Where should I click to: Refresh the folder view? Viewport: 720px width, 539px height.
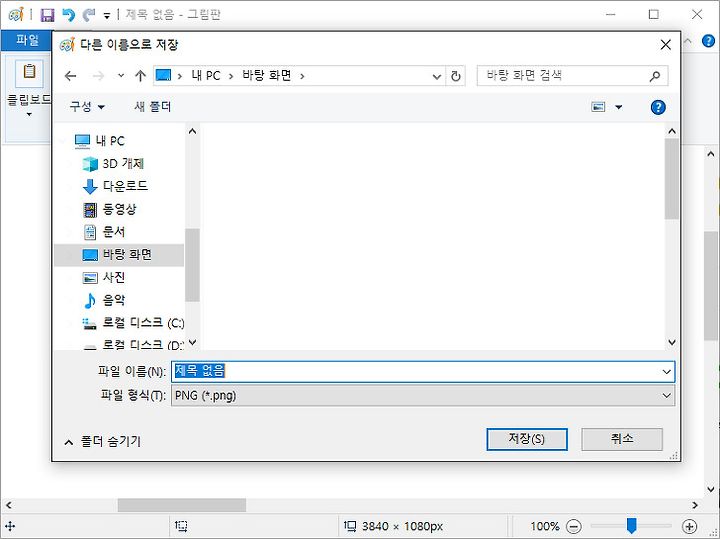coord(456,76)
